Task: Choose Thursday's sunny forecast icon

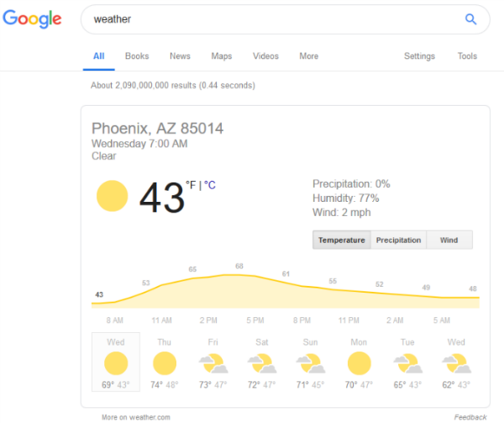Action: click(x=165, y=363)
